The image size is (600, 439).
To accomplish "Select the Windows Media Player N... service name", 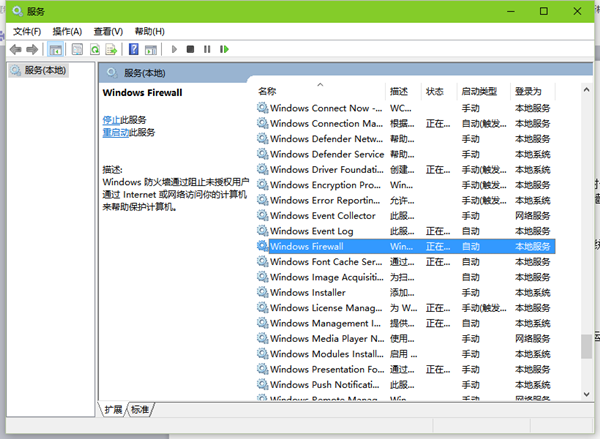I will tap(327, 339).
